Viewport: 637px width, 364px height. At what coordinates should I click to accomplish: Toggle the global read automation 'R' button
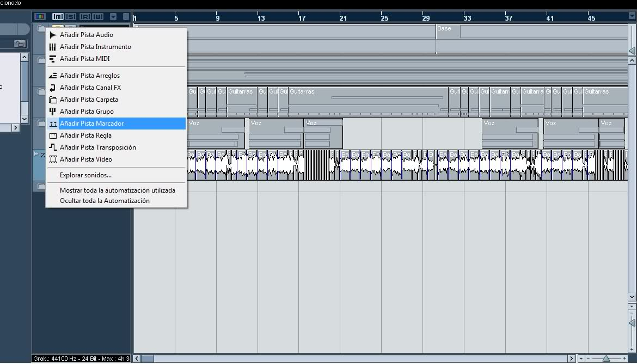point(85,17)
